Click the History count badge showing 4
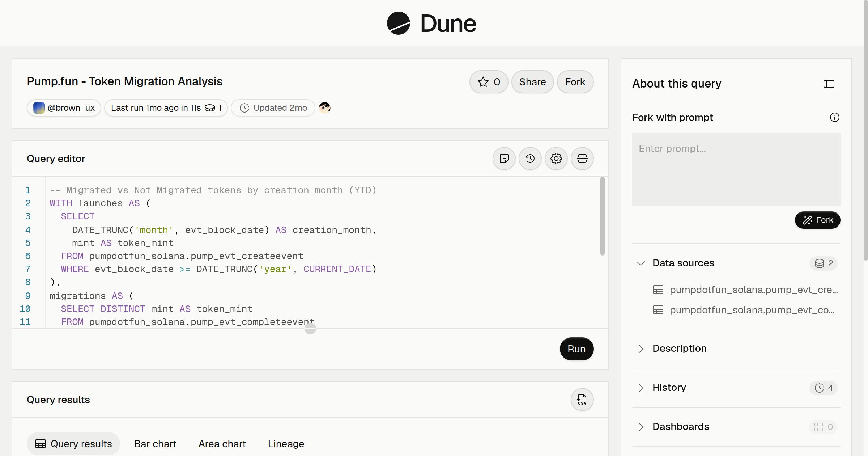This screenshot has width=868, height=456. pyautogui.click(x=824, y=388)
